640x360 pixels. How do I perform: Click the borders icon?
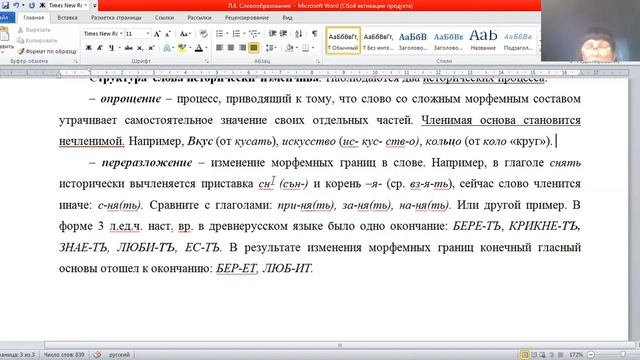pos(306,48)
